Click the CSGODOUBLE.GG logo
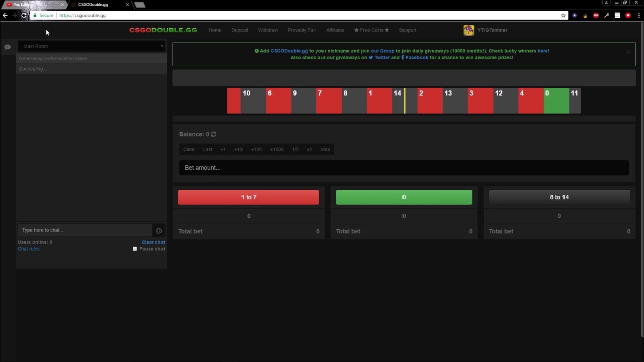Screen dimensions: 644x362 click(163, 30)
